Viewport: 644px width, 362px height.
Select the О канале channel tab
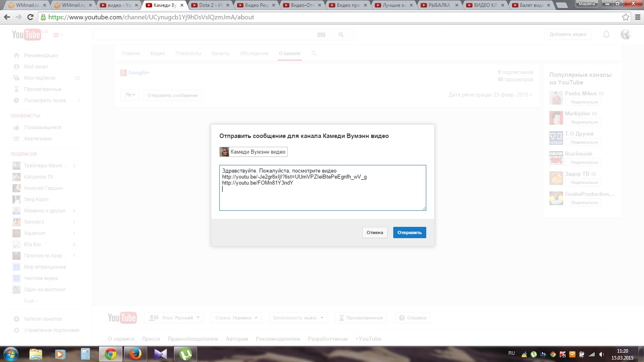[290, 53]
